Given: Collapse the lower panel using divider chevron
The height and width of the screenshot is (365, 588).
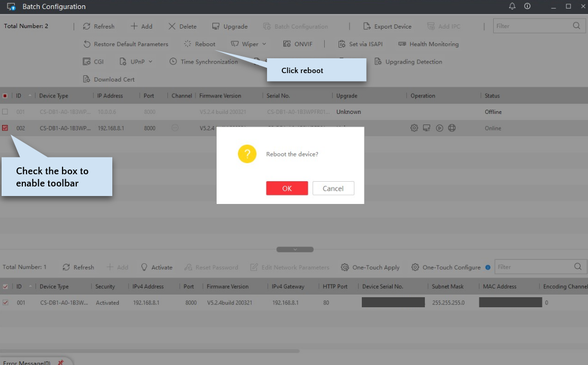Looking at the screenshot, I should tap(295, 250).
